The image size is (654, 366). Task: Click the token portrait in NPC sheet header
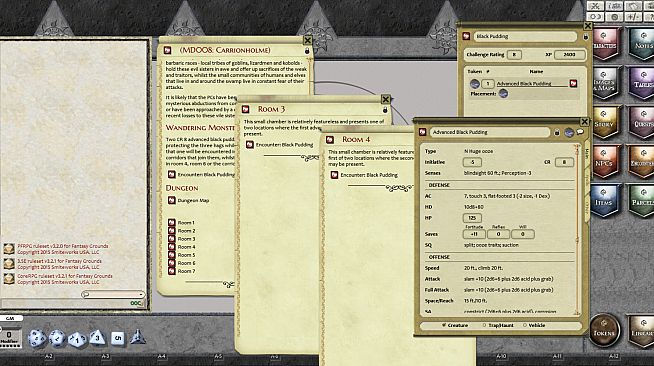[x=569, y=132]
